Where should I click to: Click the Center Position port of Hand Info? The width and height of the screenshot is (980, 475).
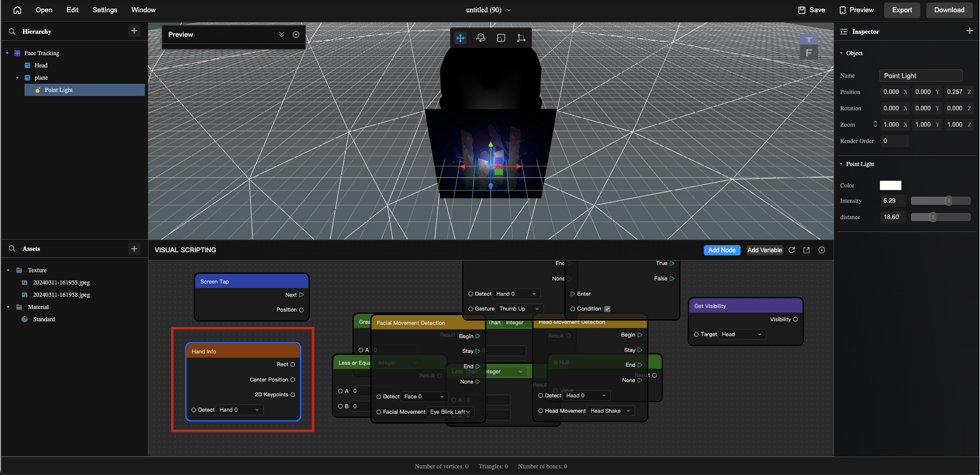tap(292, 379)
